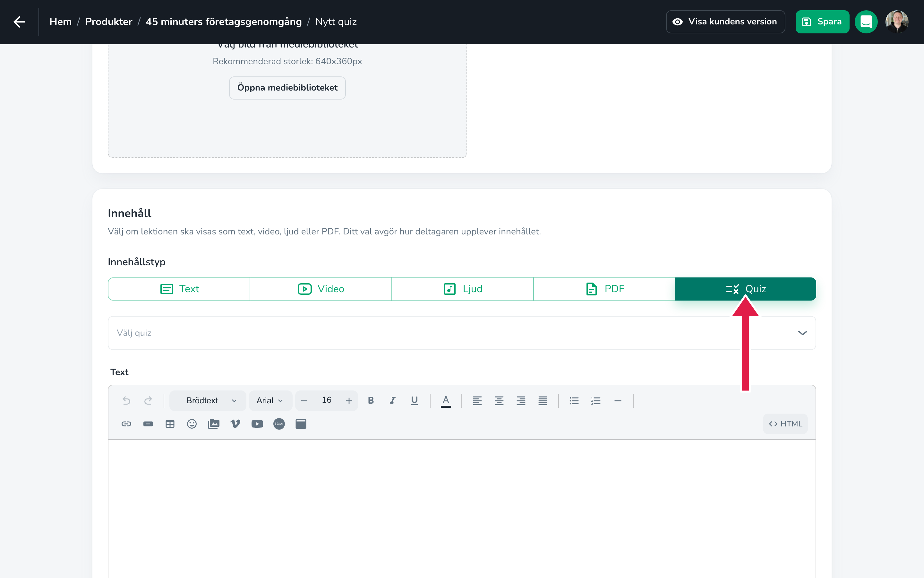Justify the text
924x578 pixels.
[x=543, y=401]
